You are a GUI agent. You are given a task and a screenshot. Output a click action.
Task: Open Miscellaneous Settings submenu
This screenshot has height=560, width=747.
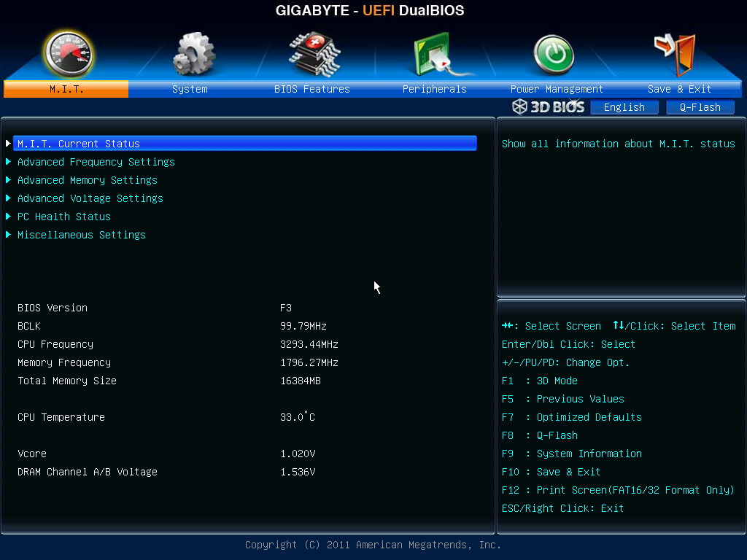pos(82,235)
